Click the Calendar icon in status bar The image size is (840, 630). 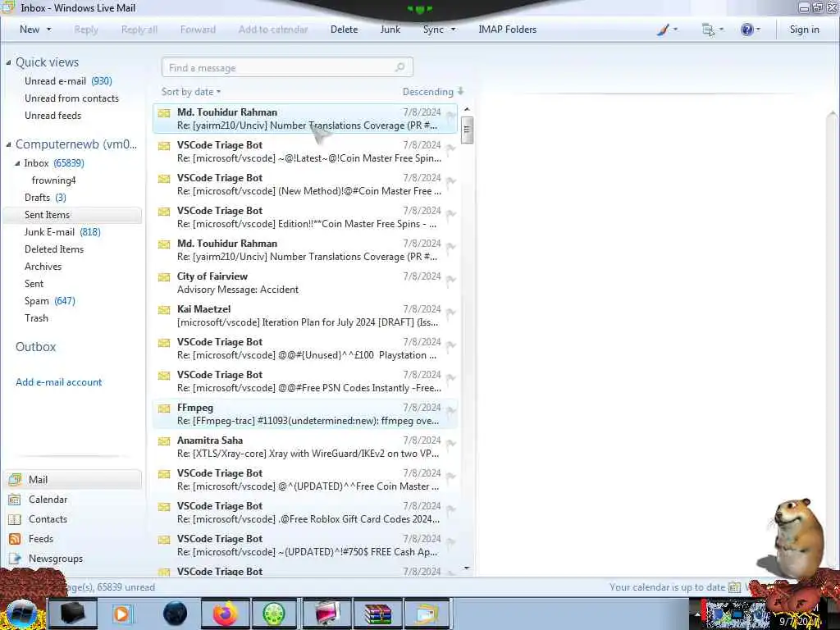coord(734,587)
